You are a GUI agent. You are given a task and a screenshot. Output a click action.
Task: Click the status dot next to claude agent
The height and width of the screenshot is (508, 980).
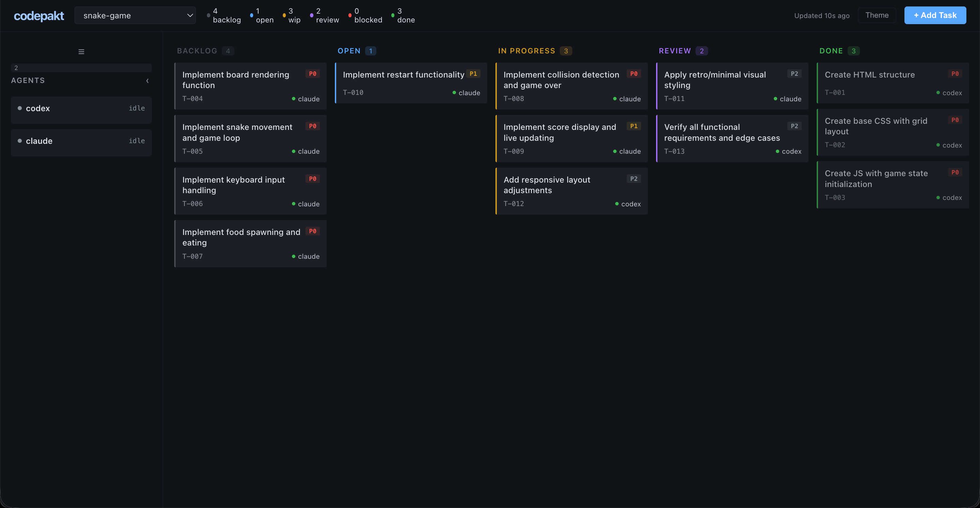19,141
